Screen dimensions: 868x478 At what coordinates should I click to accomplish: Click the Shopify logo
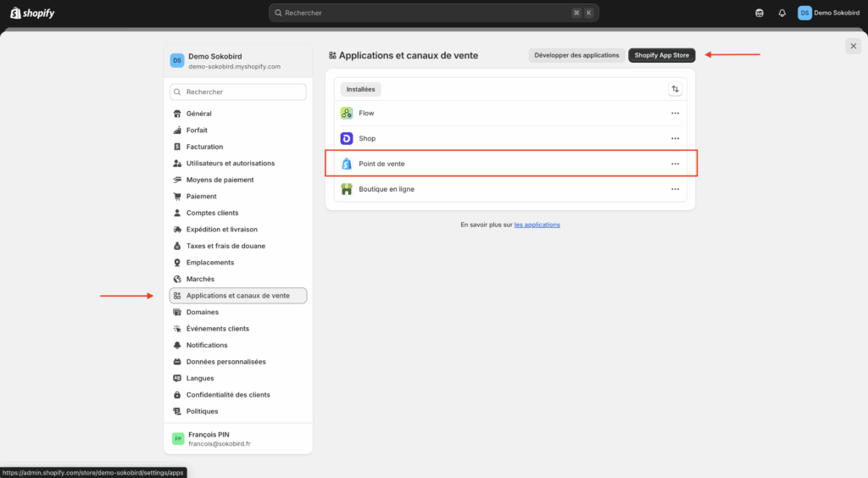click(32, 13)
